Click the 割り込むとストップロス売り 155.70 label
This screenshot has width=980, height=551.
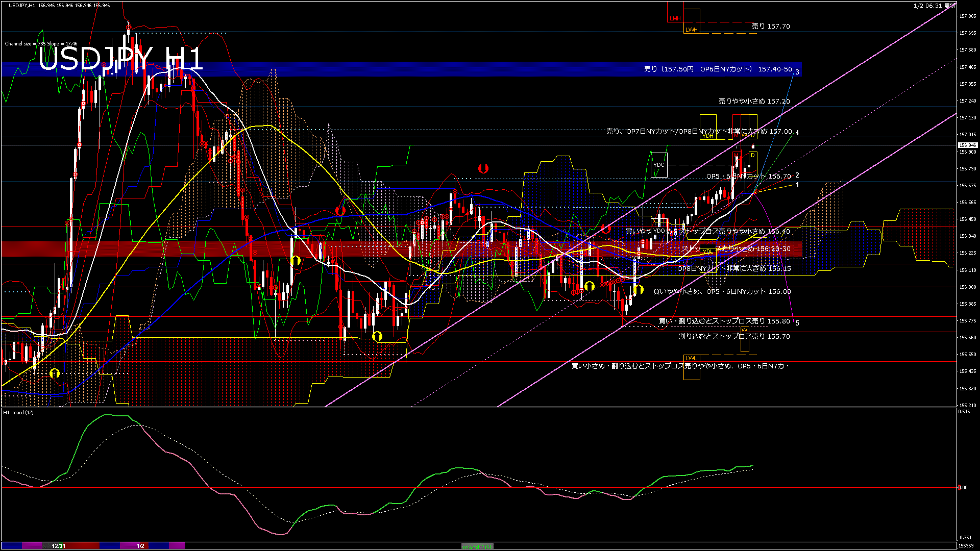tap(734, 336)
